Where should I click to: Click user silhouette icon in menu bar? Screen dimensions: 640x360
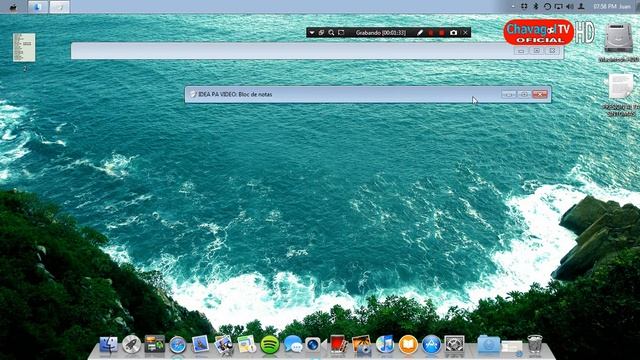[581, 7]
